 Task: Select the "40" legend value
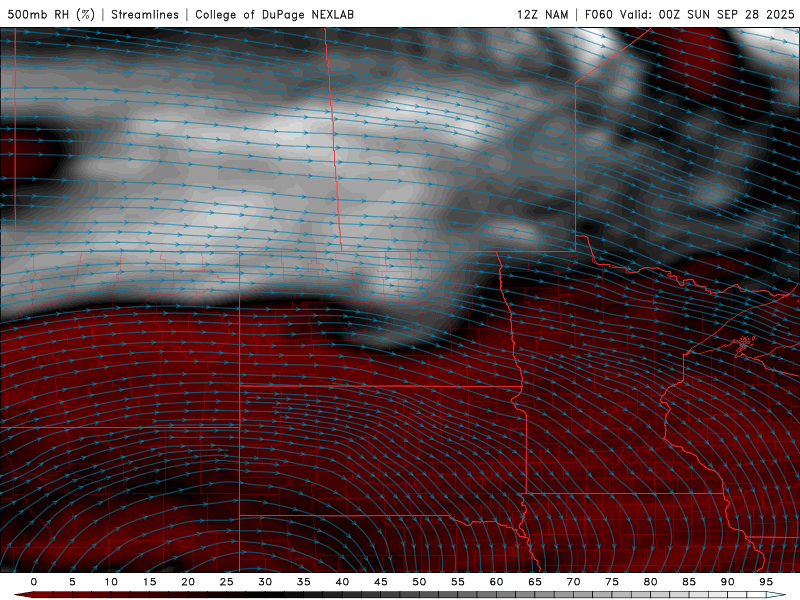[342, 582]
